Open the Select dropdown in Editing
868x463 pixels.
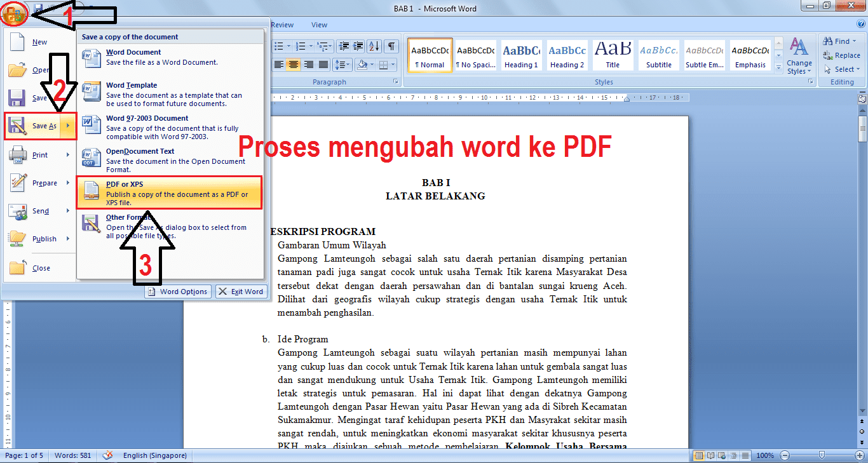(843, 69)
